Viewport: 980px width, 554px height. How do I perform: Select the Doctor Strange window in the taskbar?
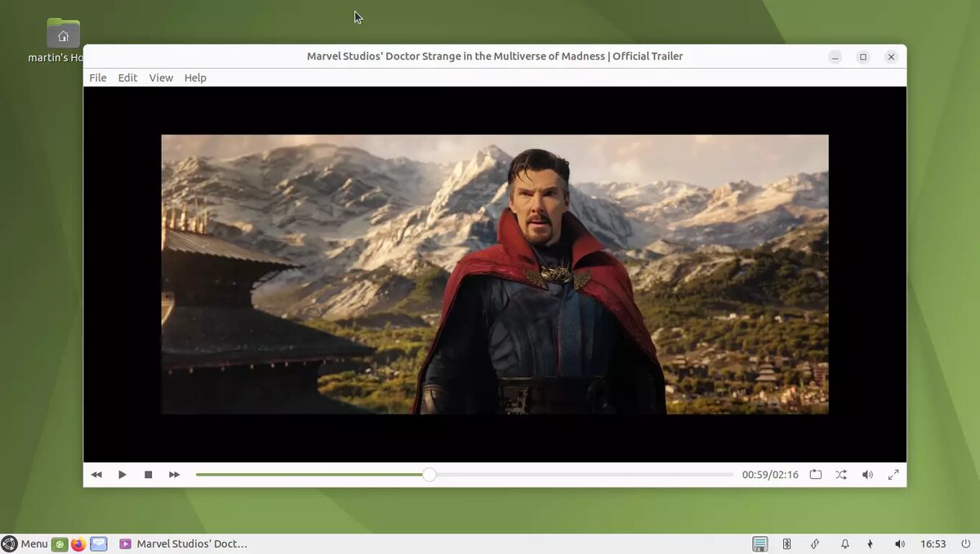click(x=185, y=543)
